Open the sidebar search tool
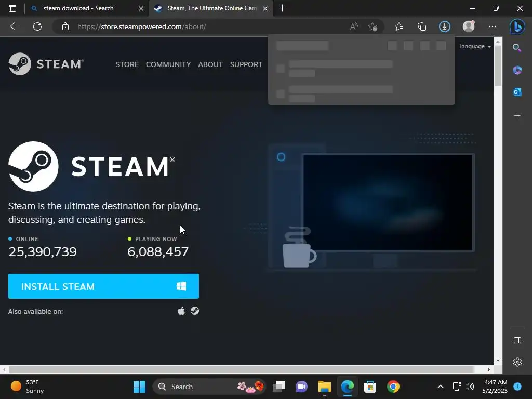Viewport: 532px width, 399px height. (x=517, y=48)
